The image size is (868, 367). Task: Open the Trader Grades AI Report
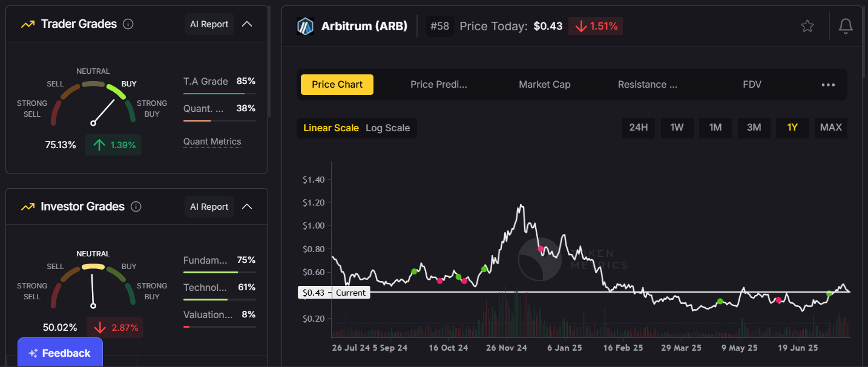pyautogui.click(x=209, y=24)
